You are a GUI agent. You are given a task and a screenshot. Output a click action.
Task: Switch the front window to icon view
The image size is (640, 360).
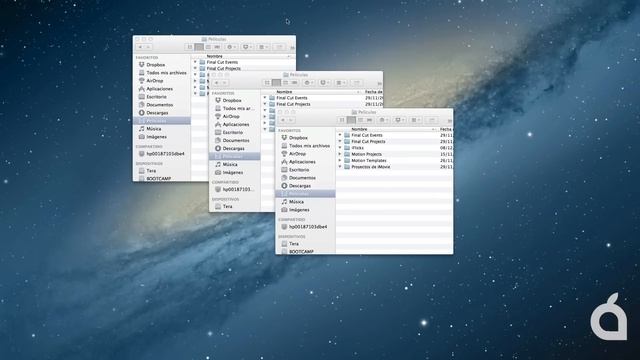342,120
